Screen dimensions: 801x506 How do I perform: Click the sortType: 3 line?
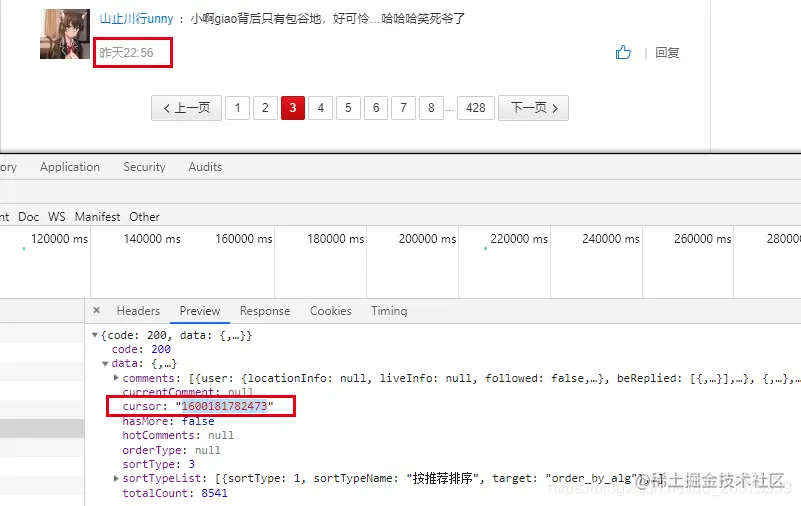(x=159, y=464)
